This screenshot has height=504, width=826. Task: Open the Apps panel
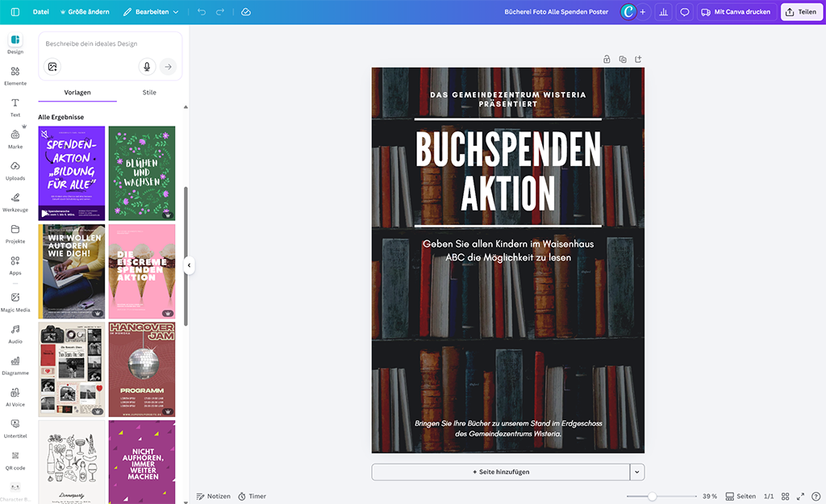point(15,265)
